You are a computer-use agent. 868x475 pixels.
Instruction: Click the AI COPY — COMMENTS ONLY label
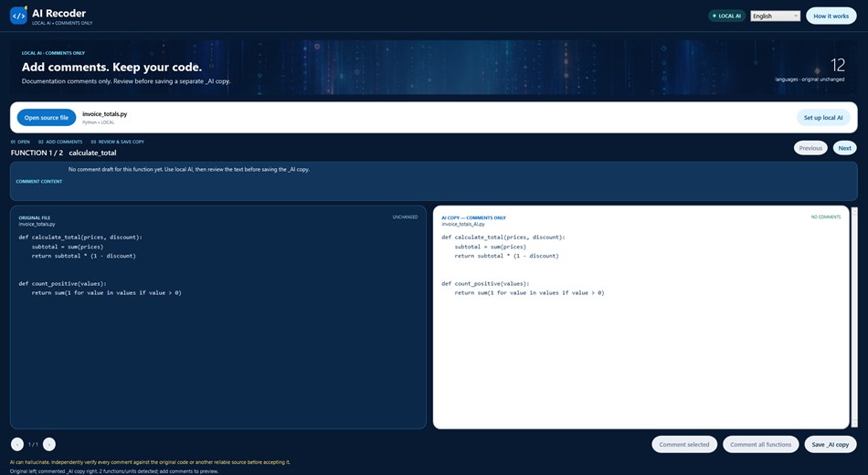click(x=474, y=217)
